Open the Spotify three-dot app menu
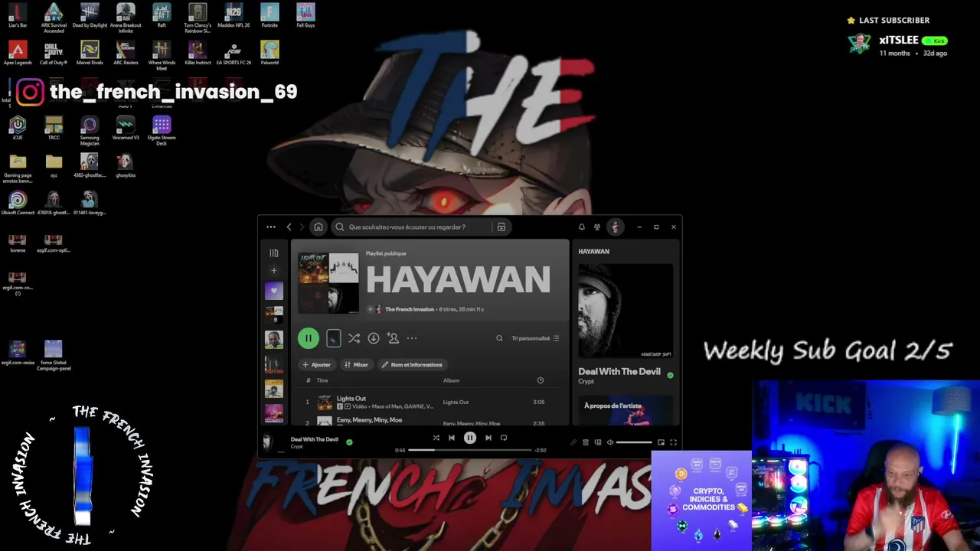The width and height of the screenshot is (980, 551). click(x=271, y=227)
